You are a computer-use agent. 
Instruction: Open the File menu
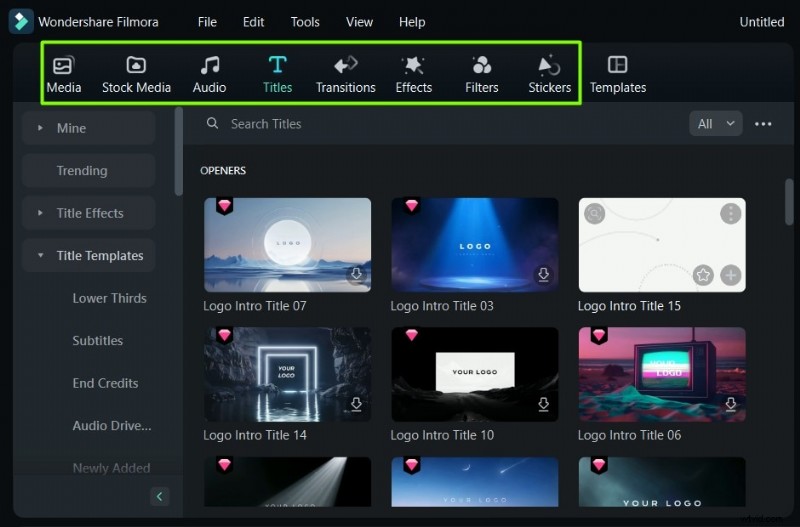[x=207, y=22]
